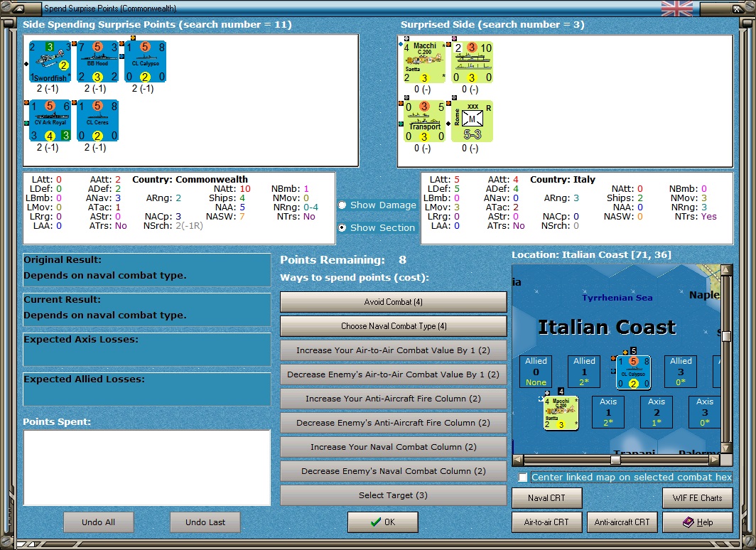Click the Allied 3 sea box section
The width and height of the screenshot is (756, 550).
point(680,371)
